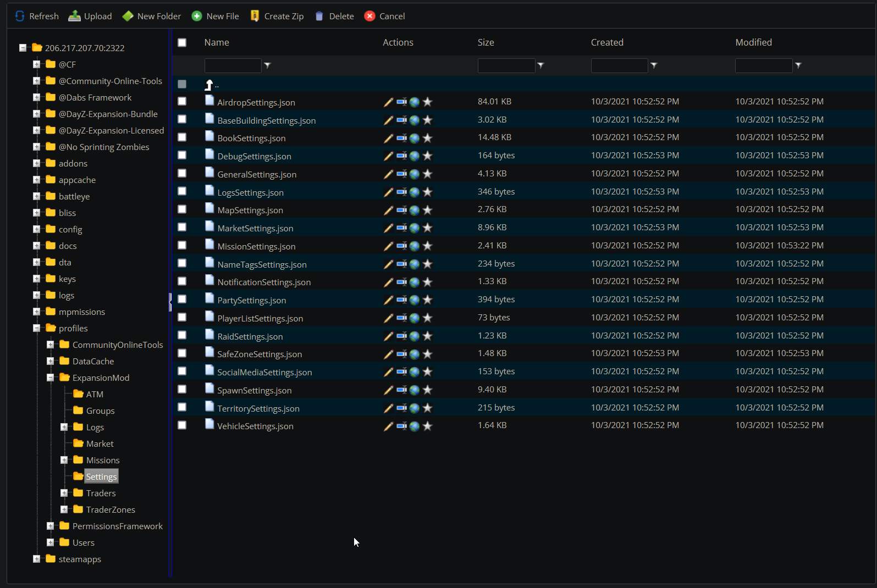Check the select-all checkbox in the header
The width and height of the screenshot is (877, 588).
click(x=182, y=43)
